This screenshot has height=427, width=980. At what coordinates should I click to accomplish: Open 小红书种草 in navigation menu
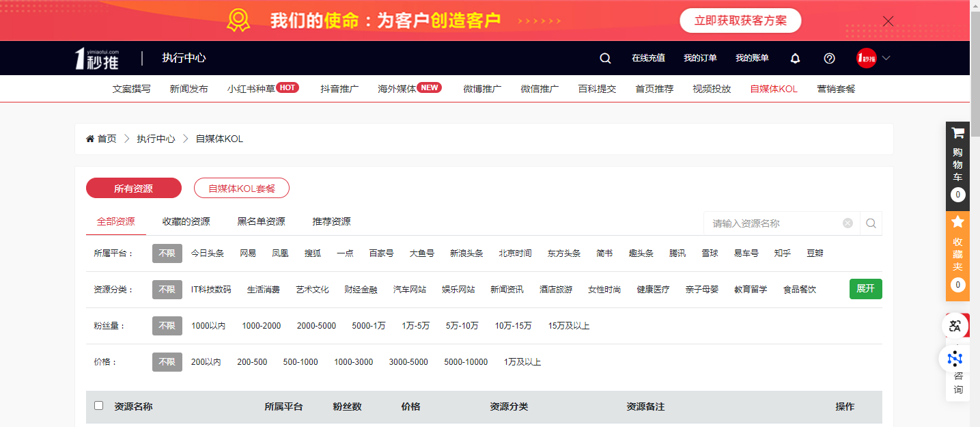coord(251,89)
